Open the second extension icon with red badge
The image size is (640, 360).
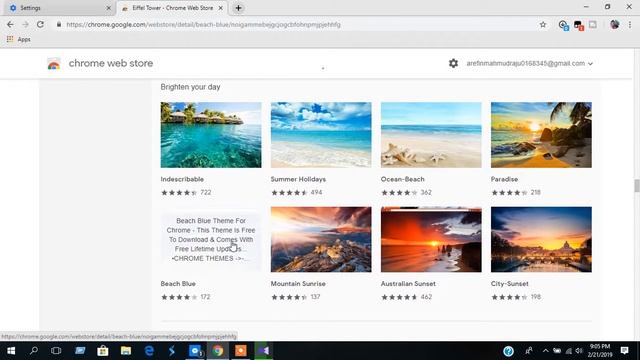[x=578, y=25]
